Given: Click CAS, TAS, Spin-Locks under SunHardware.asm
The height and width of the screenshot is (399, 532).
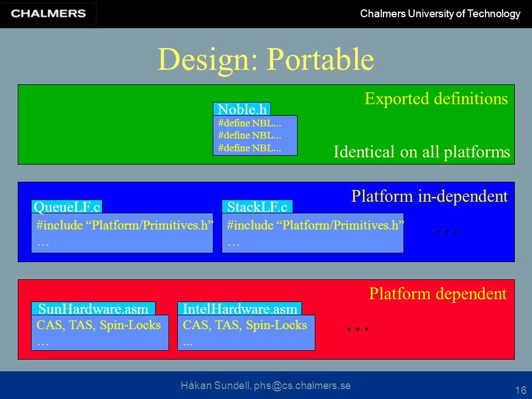Looking at the screenshot, I should [x=99, y=325].
